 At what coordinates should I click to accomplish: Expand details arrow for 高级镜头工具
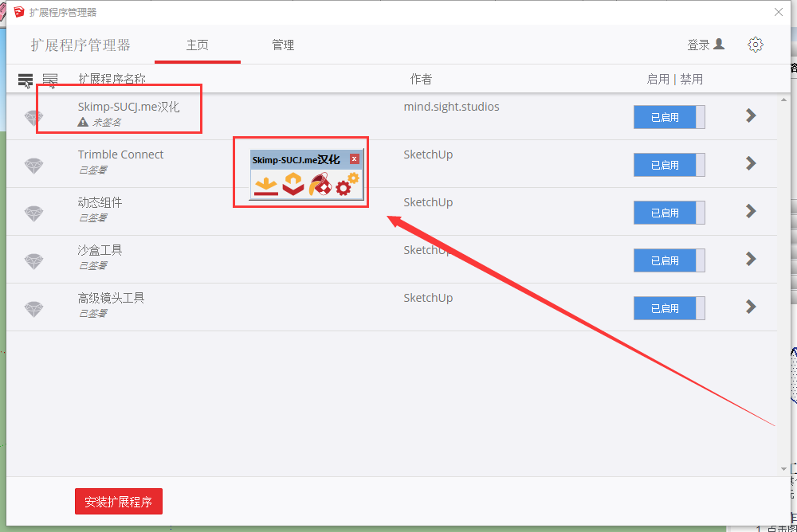[x=751, y=307]
